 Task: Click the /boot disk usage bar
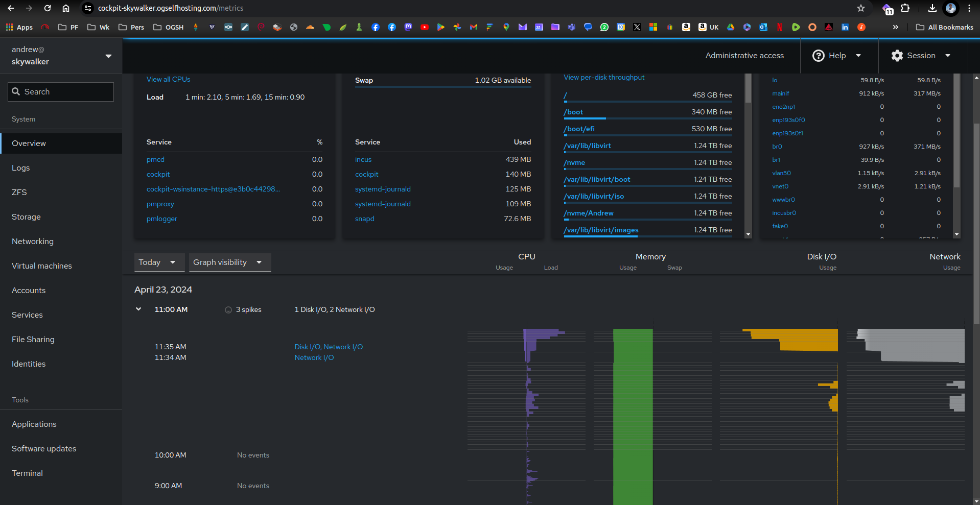point(647,118)
